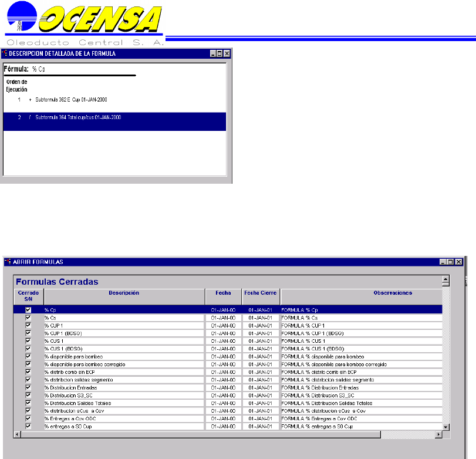
Task: Click Fecha cell of % Cs row
Action: (x=224, y=318)
